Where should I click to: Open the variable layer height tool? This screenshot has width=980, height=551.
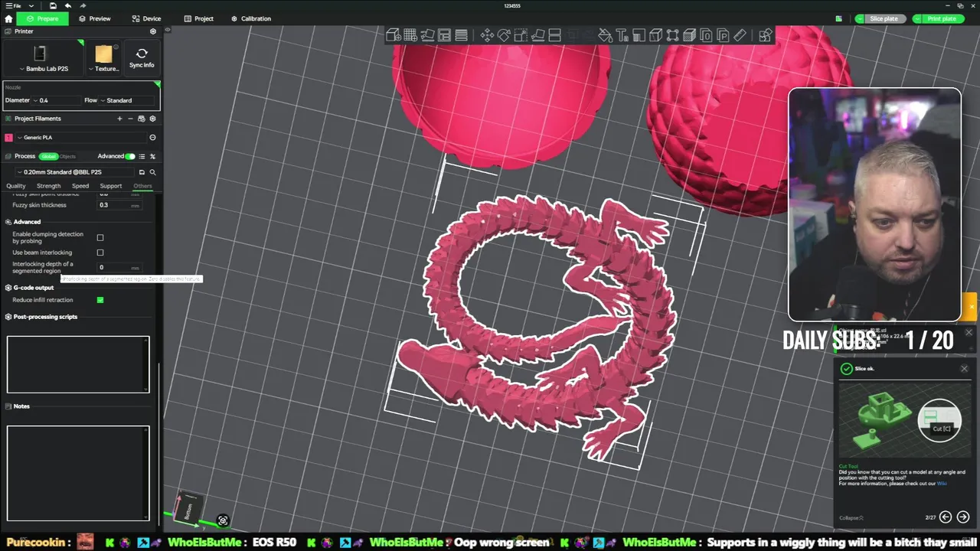[461, 35]
